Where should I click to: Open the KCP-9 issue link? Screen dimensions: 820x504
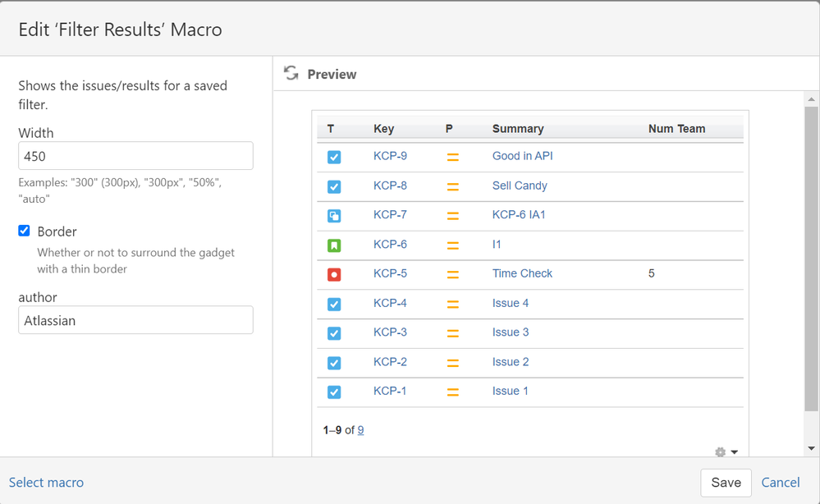pos(389,156)
